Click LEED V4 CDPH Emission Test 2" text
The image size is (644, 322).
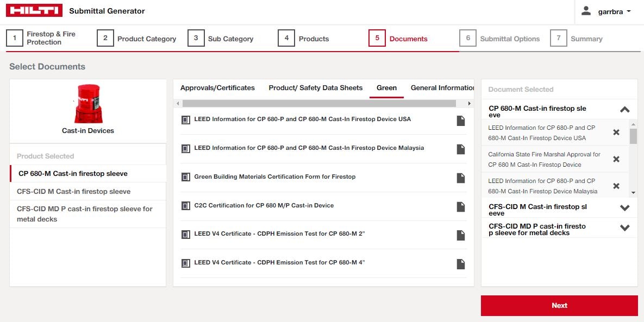[279, 233]
